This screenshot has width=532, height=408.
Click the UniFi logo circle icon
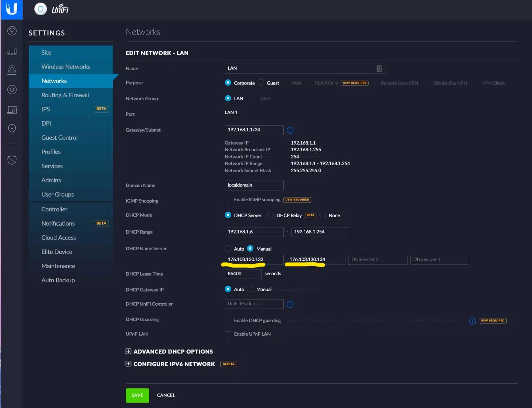click(x=40, y=9)
